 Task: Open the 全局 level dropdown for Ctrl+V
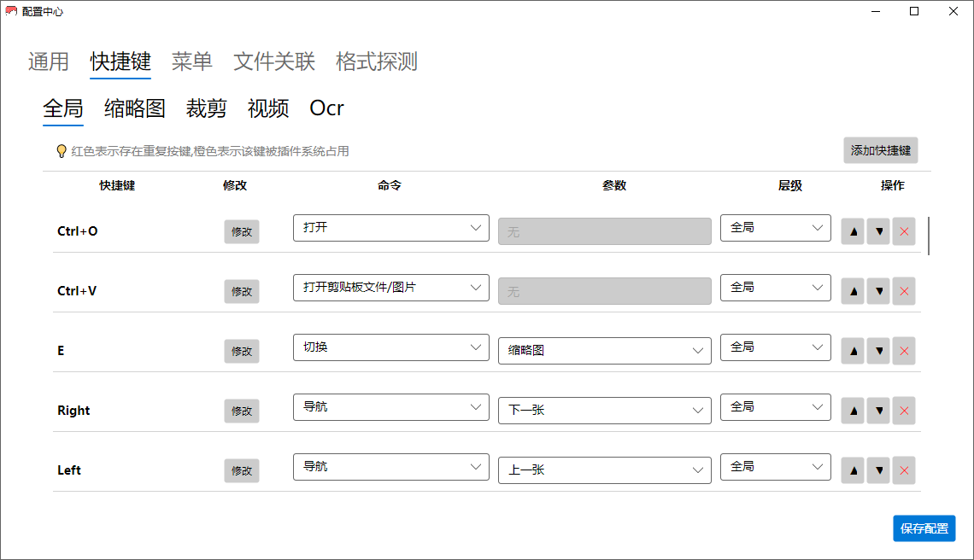[775, 288]
